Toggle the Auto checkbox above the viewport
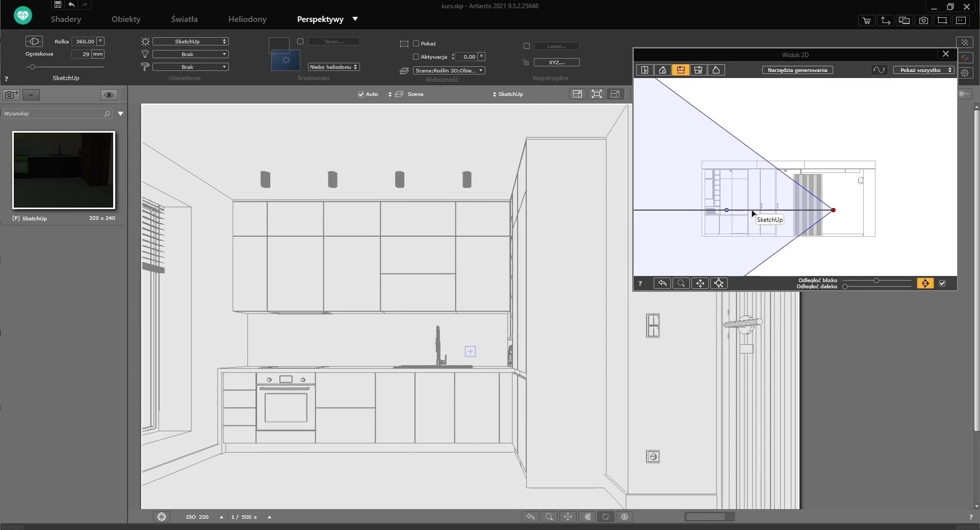 (x=361, y=94)
